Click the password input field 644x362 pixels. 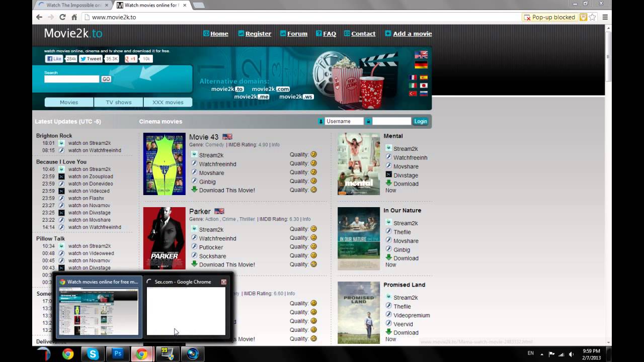coord(391,121)
